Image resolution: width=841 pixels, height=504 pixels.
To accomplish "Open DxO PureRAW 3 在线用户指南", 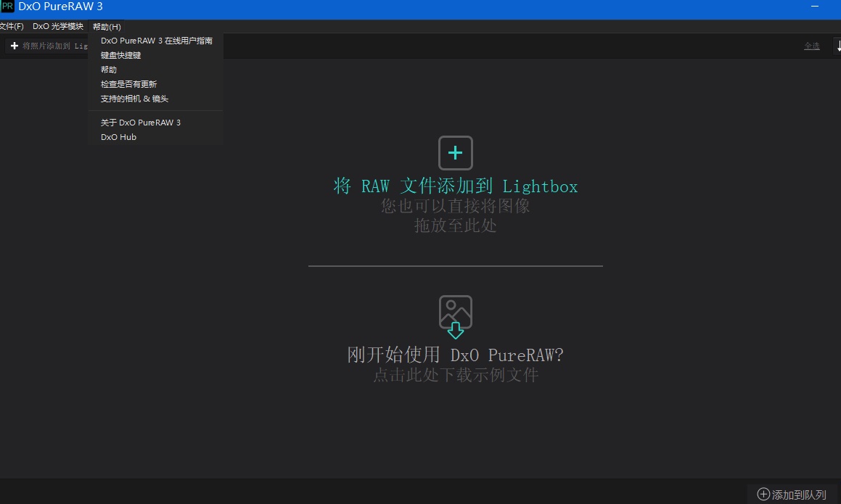I will 156,41.
